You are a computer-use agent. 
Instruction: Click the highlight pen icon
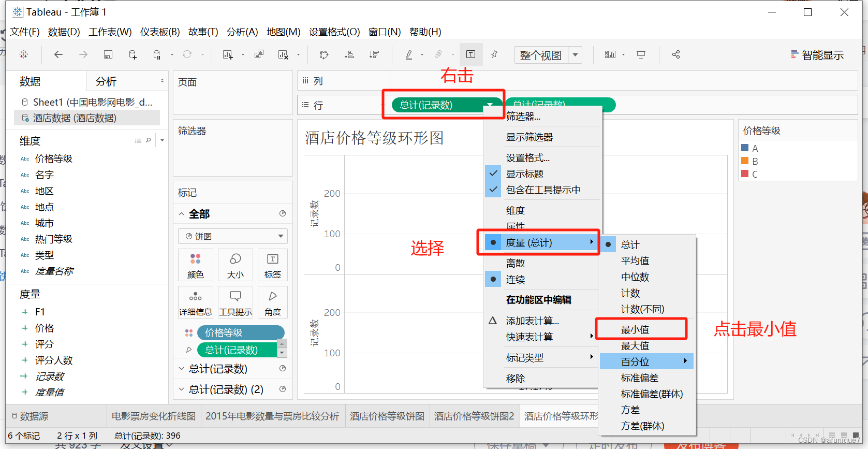[x=409, y=54]
